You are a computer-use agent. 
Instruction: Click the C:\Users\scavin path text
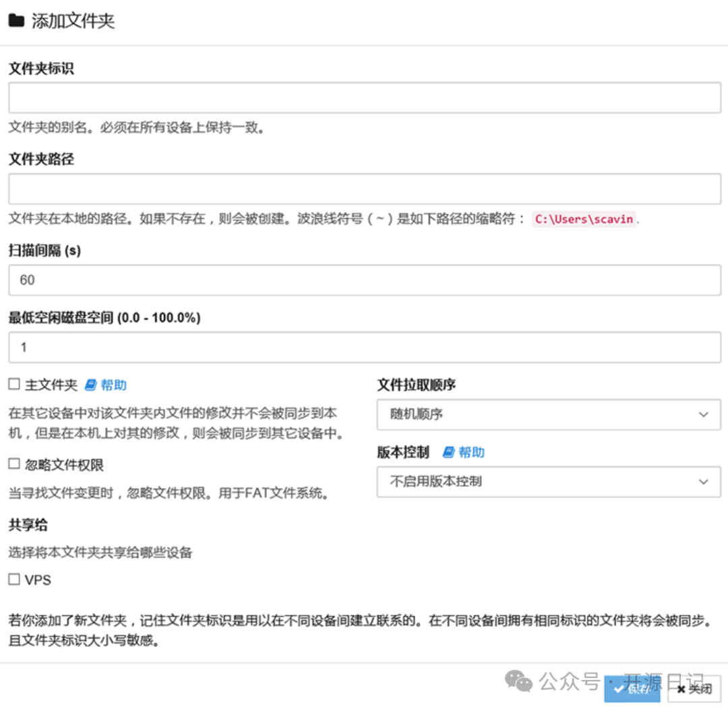[x=584, y=219]
